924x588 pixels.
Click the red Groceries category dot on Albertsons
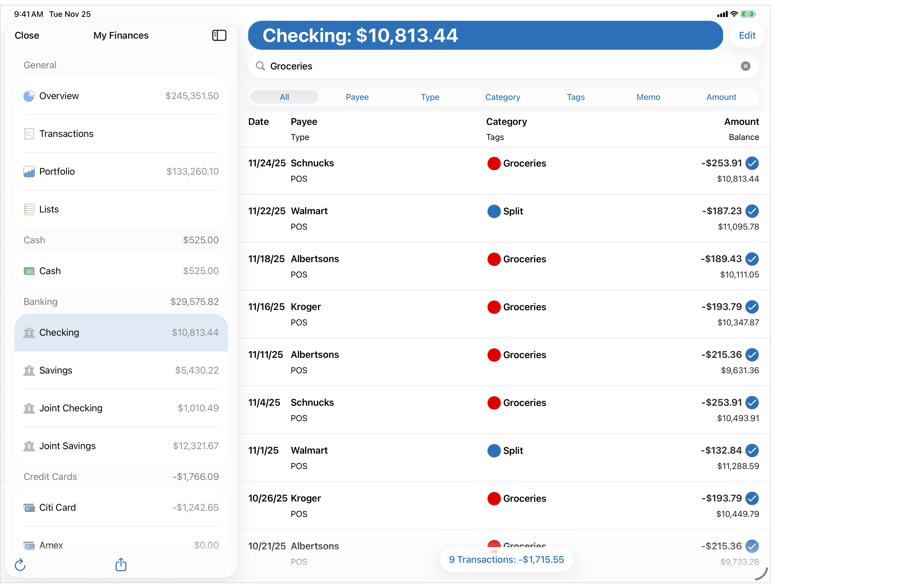coord(494,259)
